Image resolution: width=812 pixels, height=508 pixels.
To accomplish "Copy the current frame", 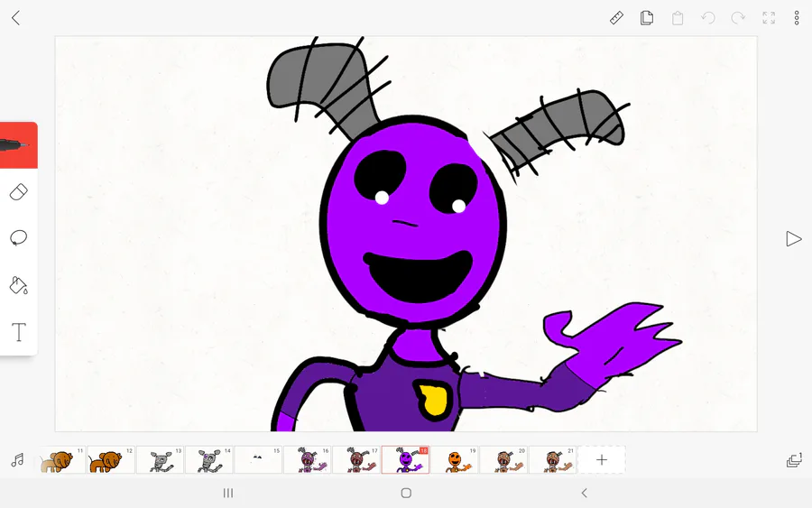I will click(x=647, y=18).
